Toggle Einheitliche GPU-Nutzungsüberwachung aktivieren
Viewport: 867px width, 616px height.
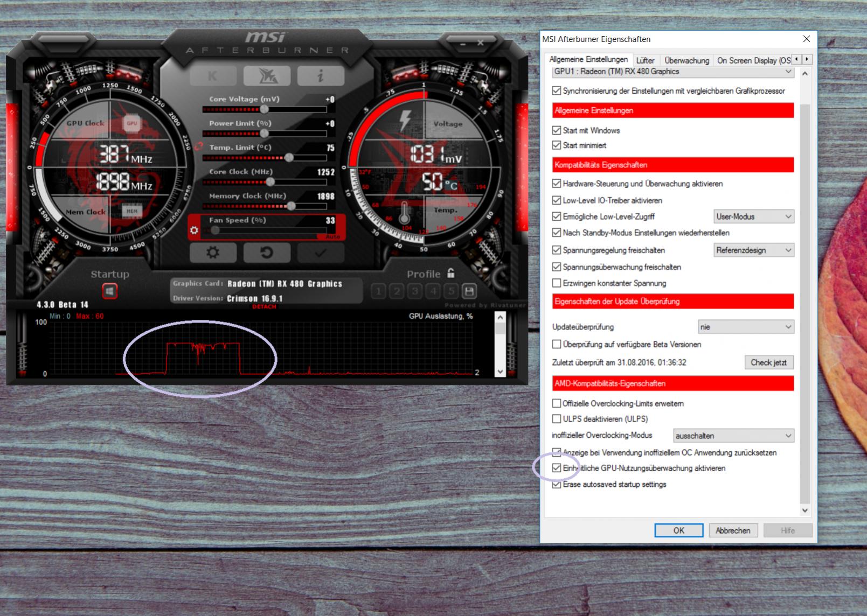click(x=557, y=468)
